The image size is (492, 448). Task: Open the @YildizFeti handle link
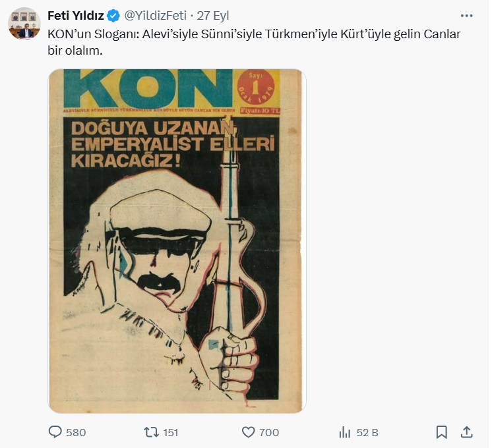[x=156, y=16]
